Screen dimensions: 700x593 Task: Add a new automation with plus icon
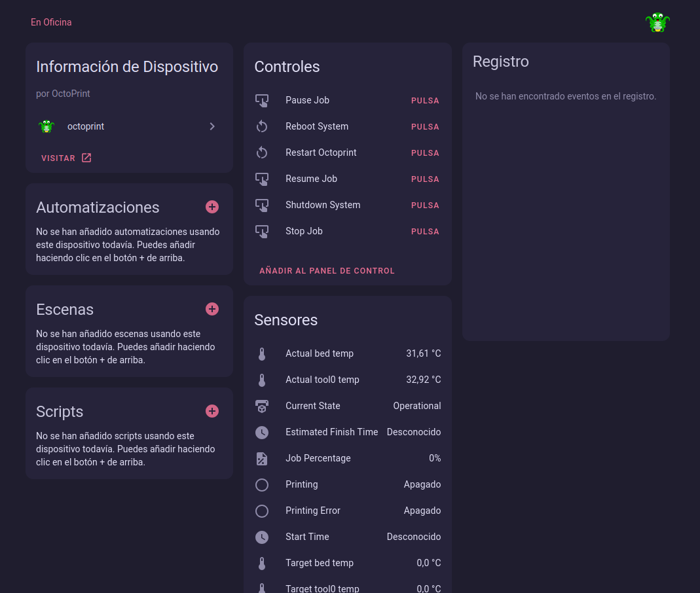(x=212, y=207)
